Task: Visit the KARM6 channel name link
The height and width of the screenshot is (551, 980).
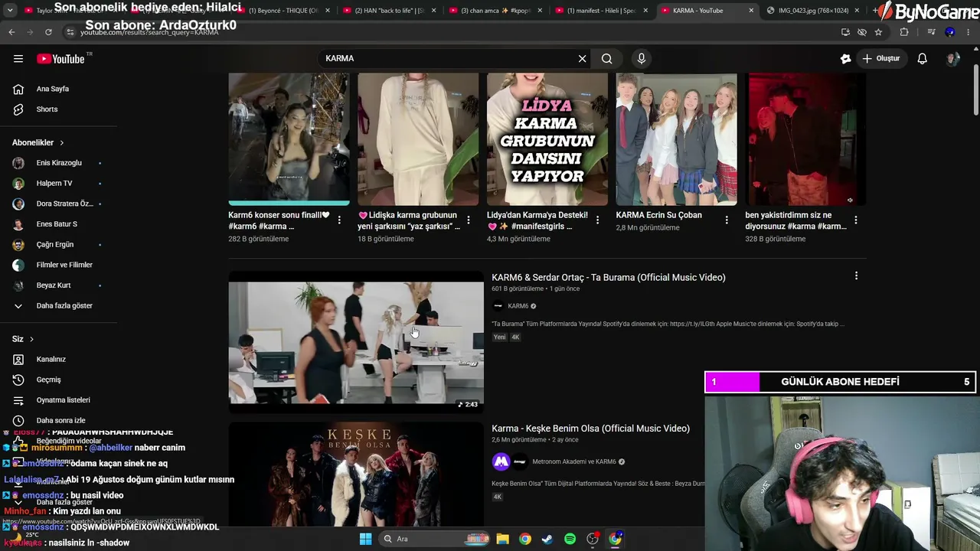Action: click(x=518, y=306)
